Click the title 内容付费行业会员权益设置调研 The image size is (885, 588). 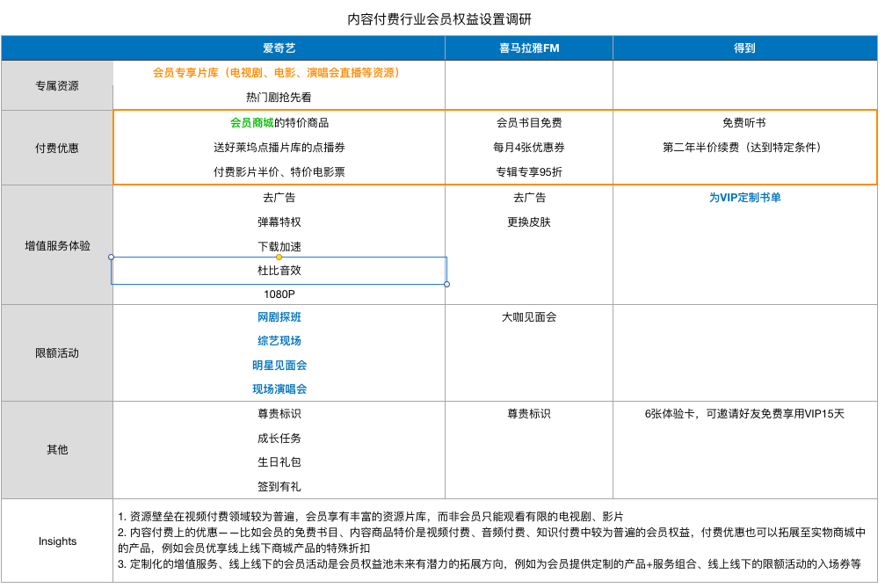(x=439, y=18)
